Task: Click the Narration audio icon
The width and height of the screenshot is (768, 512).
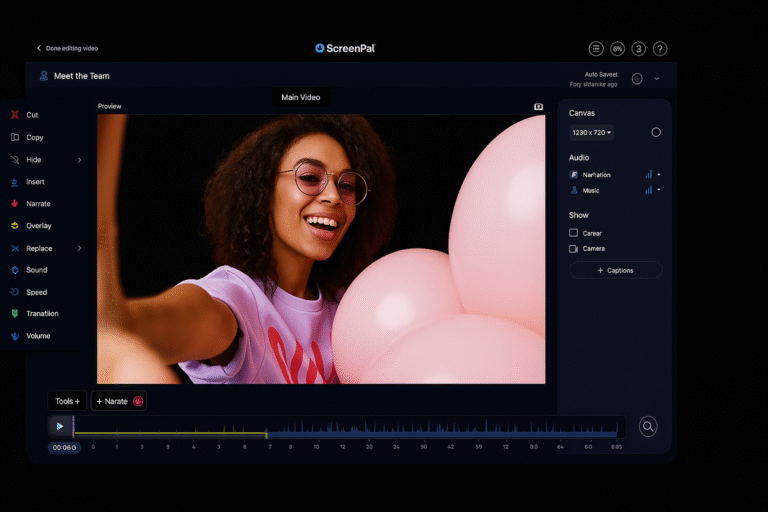Action: click(x=574, y=174)
